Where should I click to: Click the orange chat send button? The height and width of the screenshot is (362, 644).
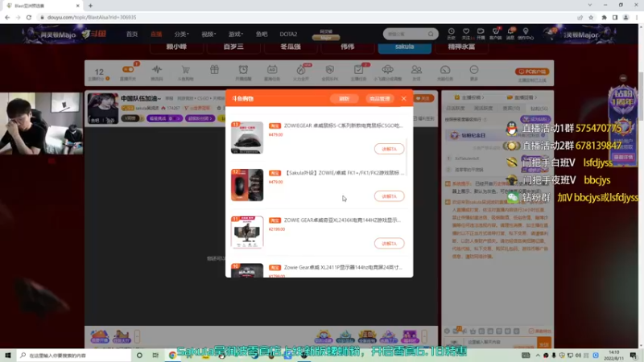[x=544, y=343]
